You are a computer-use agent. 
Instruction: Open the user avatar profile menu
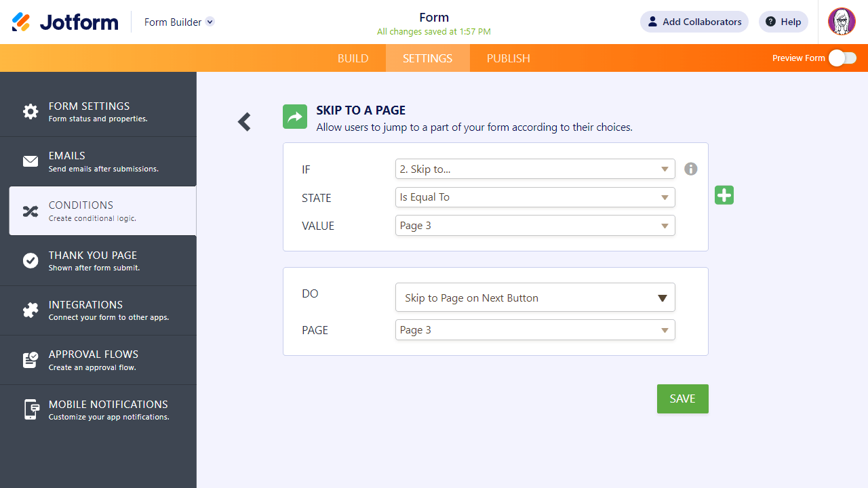[842, 22]
